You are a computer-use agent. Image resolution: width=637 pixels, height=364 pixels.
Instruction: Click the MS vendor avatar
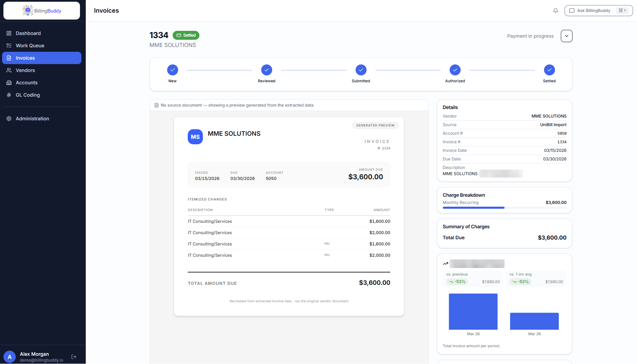click(x=195, y=137)
